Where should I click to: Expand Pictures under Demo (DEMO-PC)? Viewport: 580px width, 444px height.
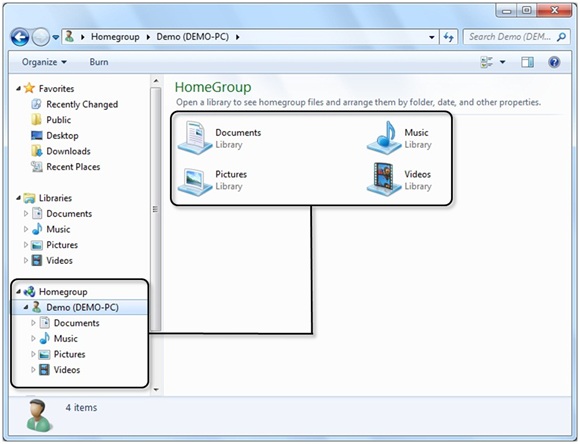[33, 354]
